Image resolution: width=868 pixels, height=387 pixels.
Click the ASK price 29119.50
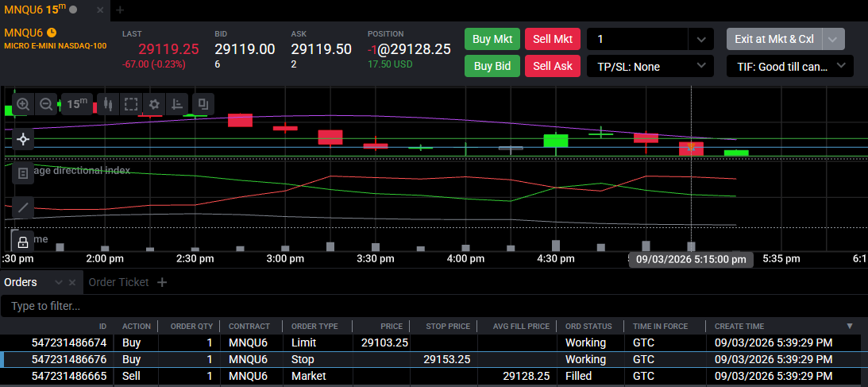pyautogui.click(x=321, y=49)
